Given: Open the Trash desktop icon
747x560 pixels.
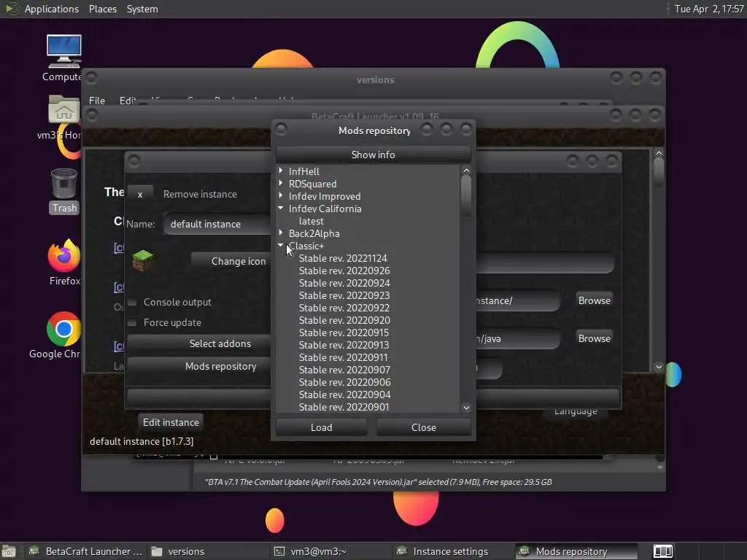Looking at the screenshot, I should (x=64, y=183).
